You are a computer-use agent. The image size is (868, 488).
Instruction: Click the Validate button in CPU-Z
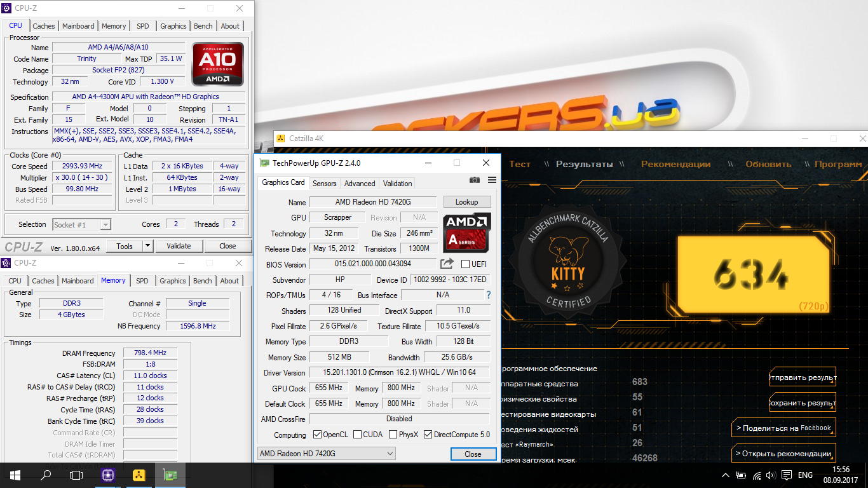point(179,246)
